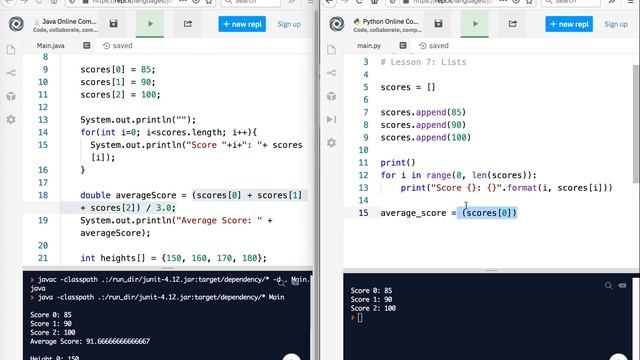The width and height of the screenshot is (640, 360).
Task: Click the Java console splitter handle
Action: 168,269
